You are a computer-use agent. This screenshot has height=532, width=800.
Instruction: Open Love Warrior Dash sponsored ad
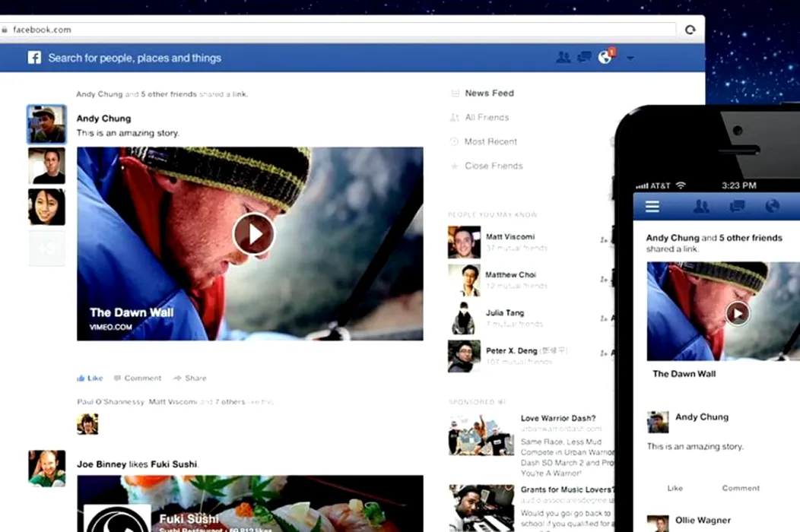[557, 418]
